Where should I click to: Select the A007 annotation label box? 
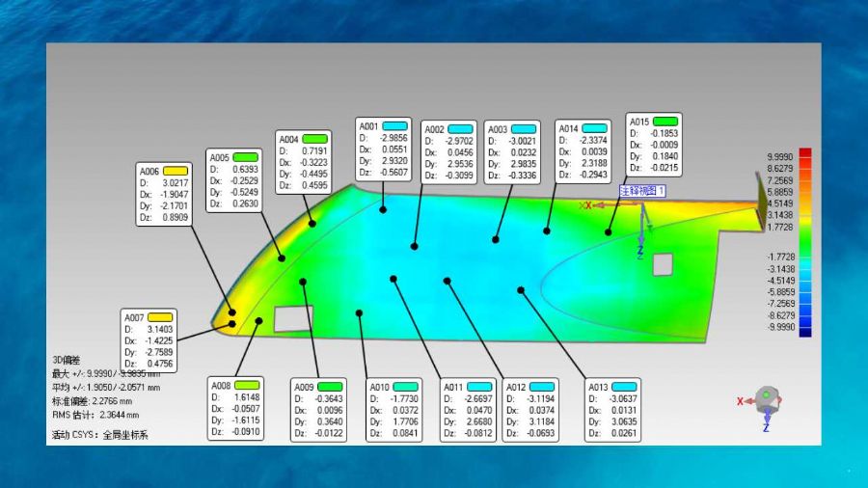149,340
